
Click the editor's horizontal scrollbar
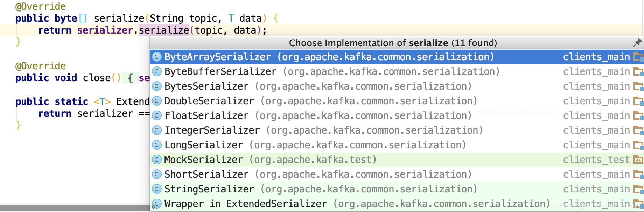[x=75, y=208]
